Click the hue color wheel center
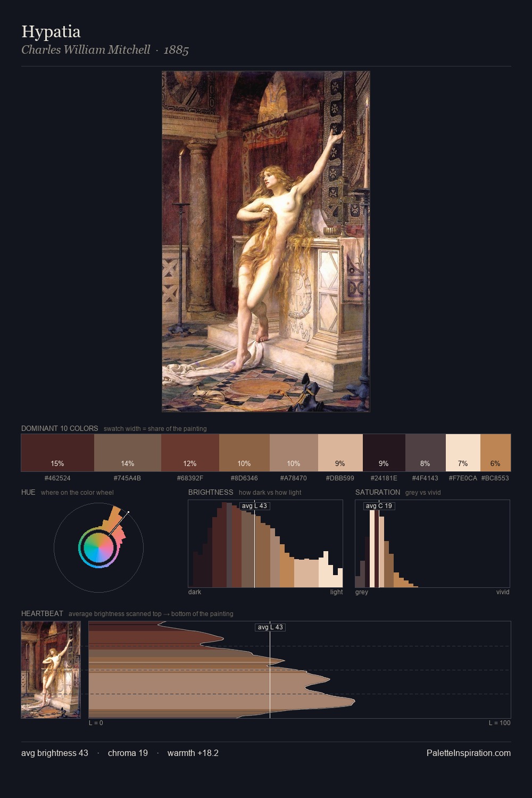The width and height of the screenshot is (532, 798). [x=98, y=548]
